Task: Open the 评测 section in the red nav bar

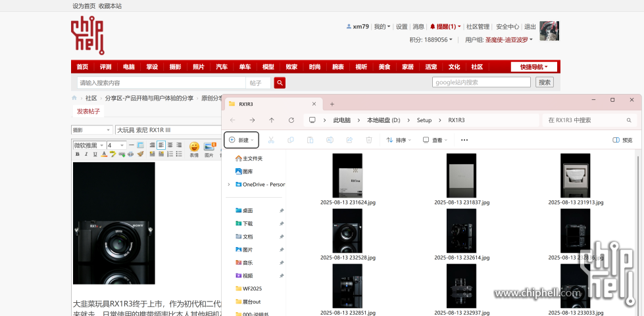Action: (x=105, y=67)
